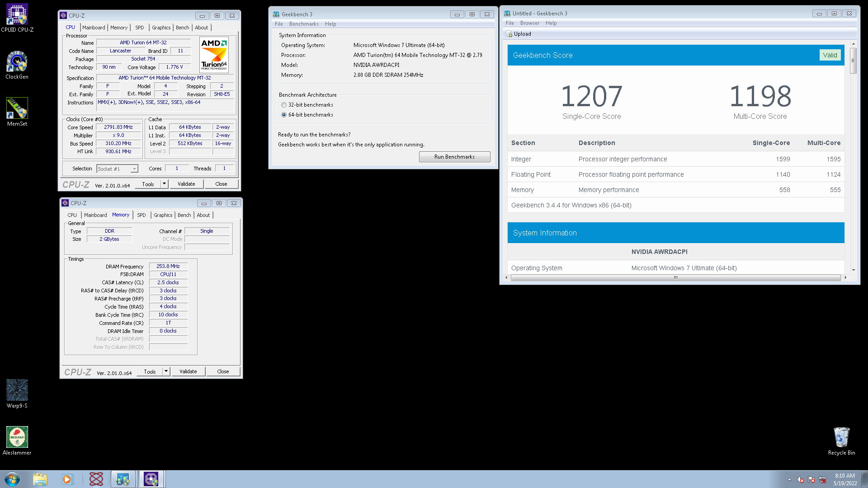Click Untitled - Geekbench 3 title icon
The height and width of the screenshot is (488, 868).
coord(507,14)
